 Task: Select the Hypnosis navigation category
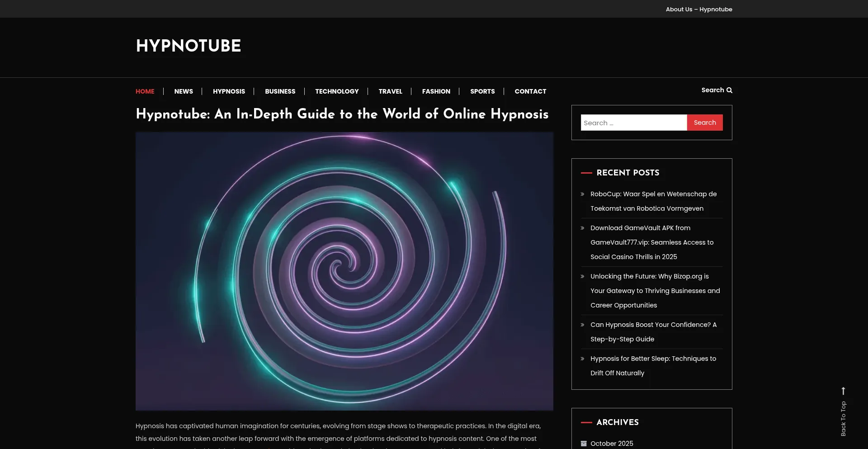(229, 91)
